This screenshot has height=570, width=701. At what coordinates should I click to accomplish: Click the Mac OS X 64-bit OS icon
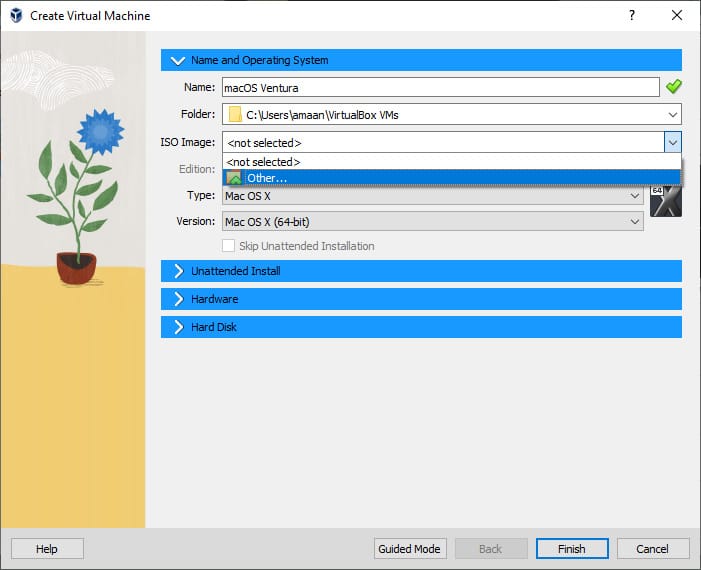pos(665,201)
